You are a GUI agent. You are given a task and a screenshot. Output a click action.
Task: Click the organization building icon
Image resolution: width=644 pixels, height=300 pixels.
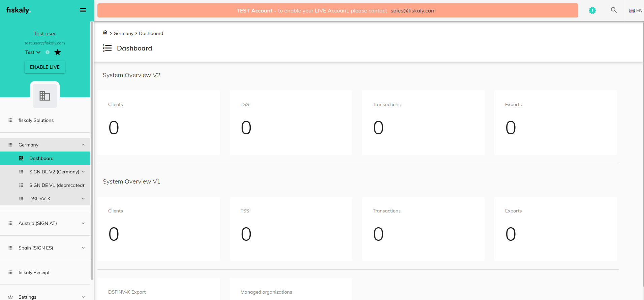click(45, 96)
